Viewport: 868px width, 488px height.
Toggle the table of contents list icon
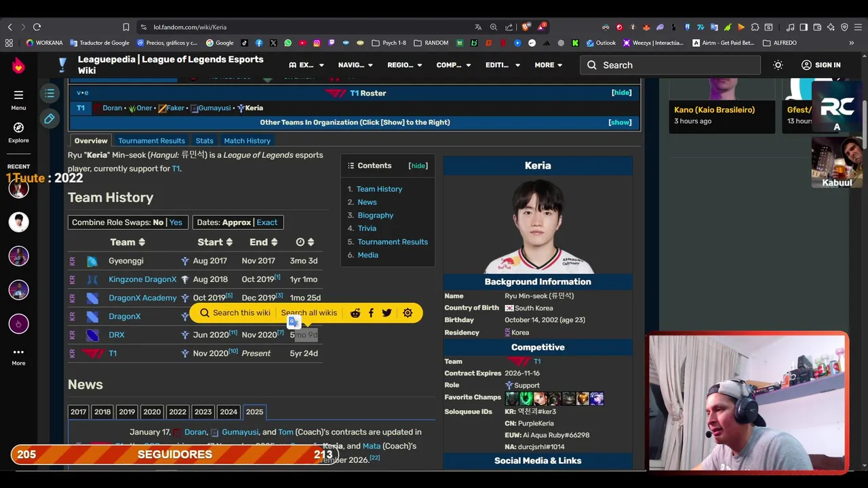pos(50,94)
